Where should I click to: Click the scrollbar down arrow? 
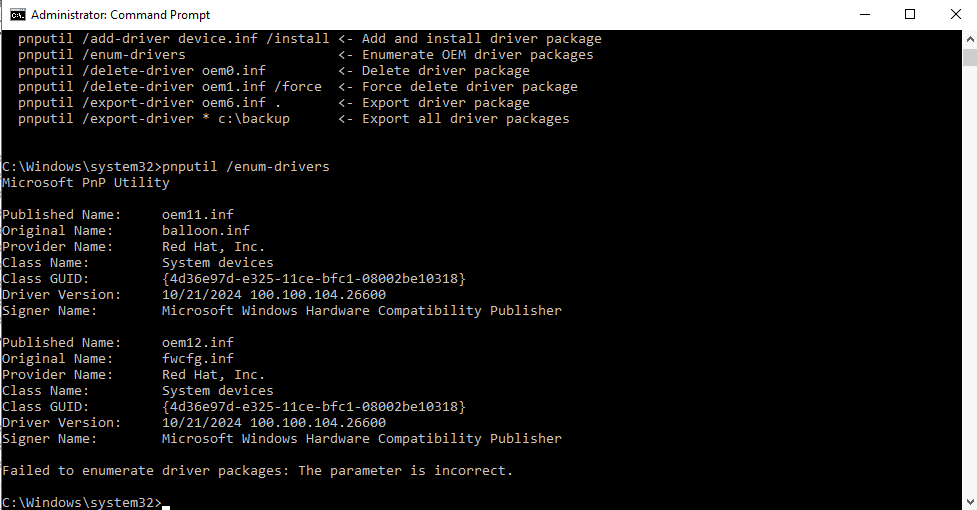point(968,501)
